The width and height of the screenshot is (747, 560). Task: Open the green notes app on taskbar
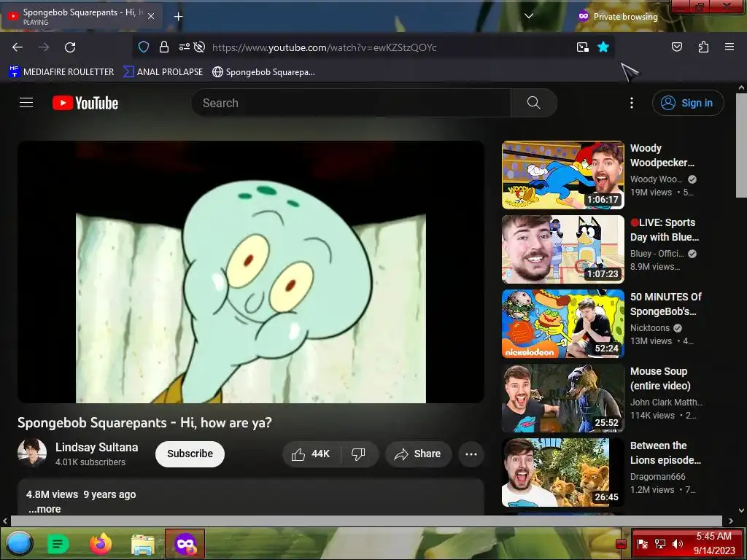58,543
